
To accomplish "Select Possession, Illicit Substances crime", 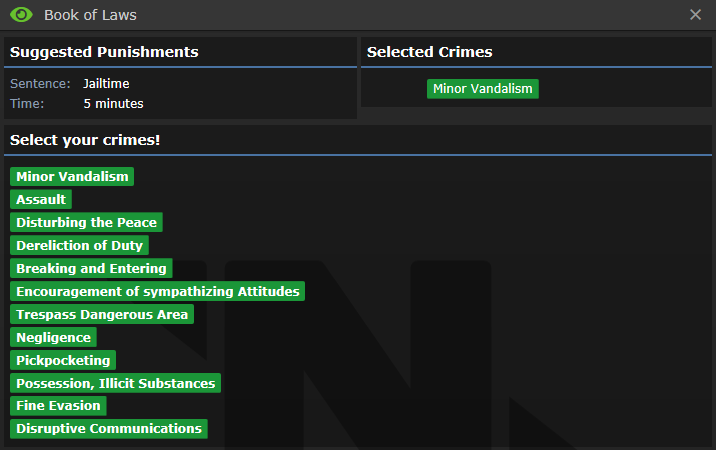I will [x=116, y=383].
